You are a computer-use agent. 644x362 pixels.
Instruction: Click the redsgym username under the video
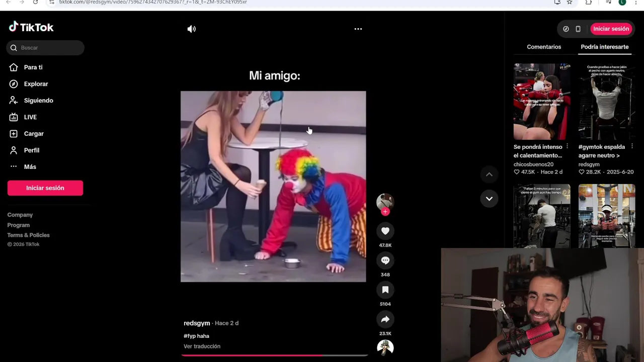[x=197, y=323]
